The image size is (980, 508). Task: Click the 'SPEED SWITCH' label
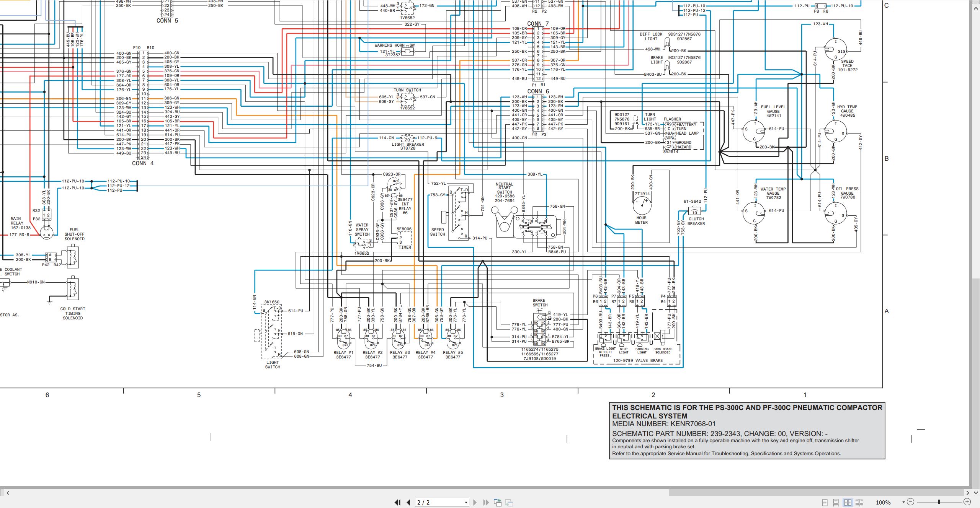click(x=438, y=232)
